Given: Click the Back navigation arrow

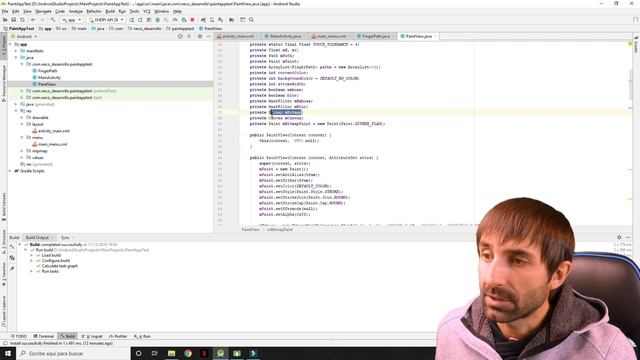Looking at the screenshot, I should tap(33, 20).
